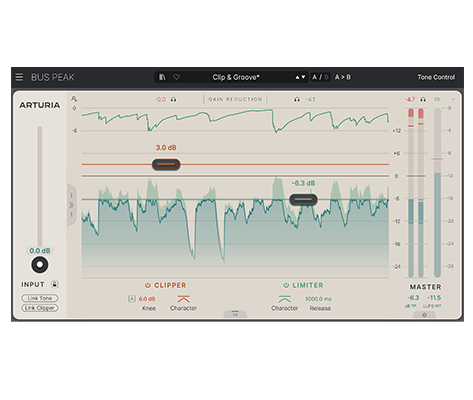Image resolution: width=473 pixels, height=400 pixels.
Task: Open the hamburger main menu
Action: 19,77
